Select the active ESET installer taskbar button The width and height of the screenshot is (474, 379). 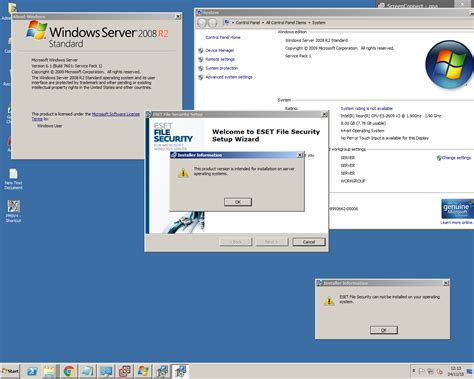pos(180,371)
